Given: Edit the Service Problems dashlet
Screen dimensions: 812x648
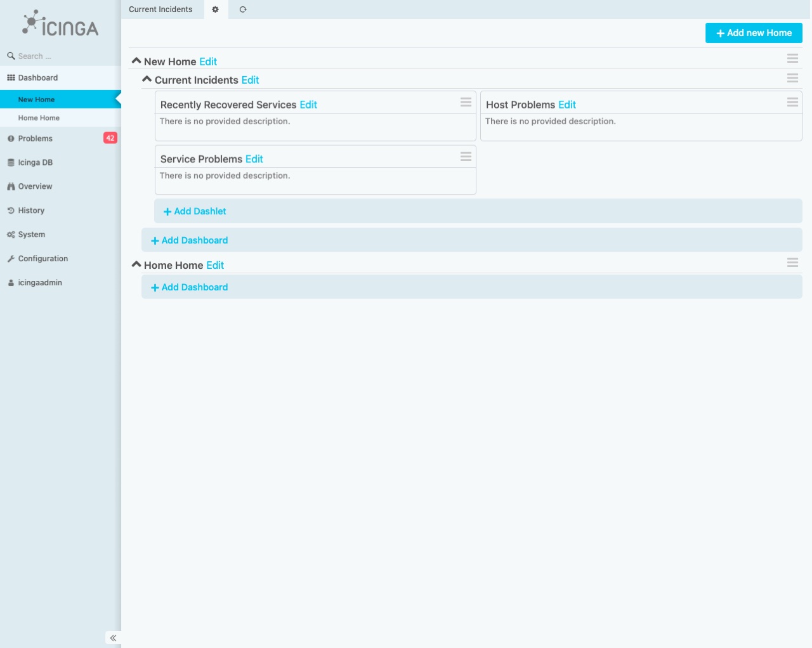Looking at the screenshot, I should [x=254, y=159].
